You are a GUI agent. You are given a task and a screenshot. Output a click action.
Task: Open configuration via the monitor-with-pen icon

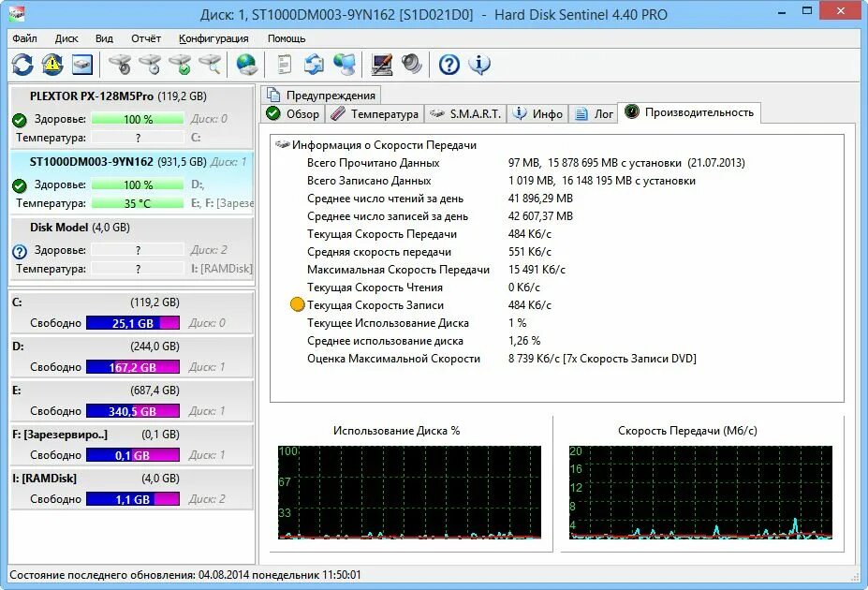pos(382,65)
